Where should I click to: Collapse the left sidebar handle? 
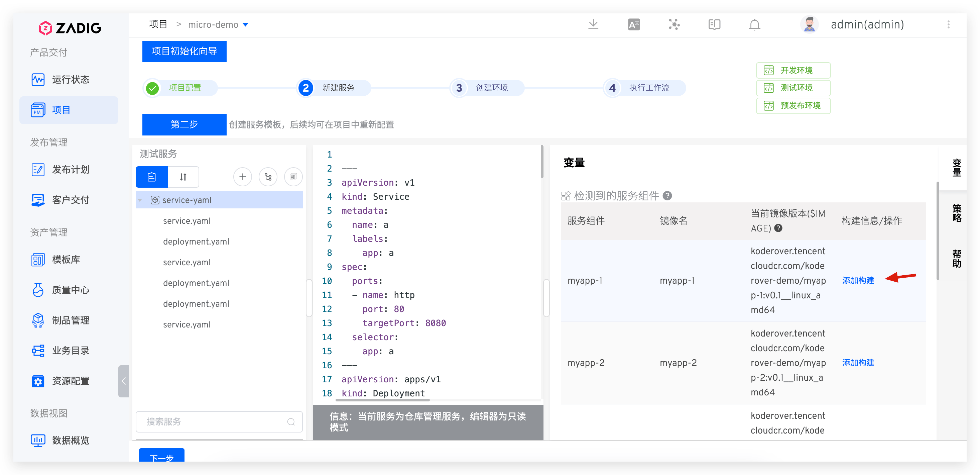pyautogui.click(x=123, y=381)
